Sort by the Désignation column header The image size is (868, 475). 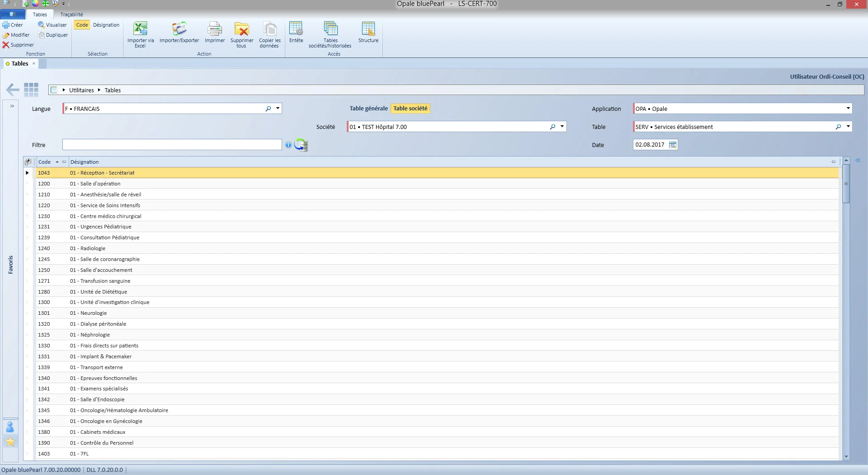[x=85, y=161]
